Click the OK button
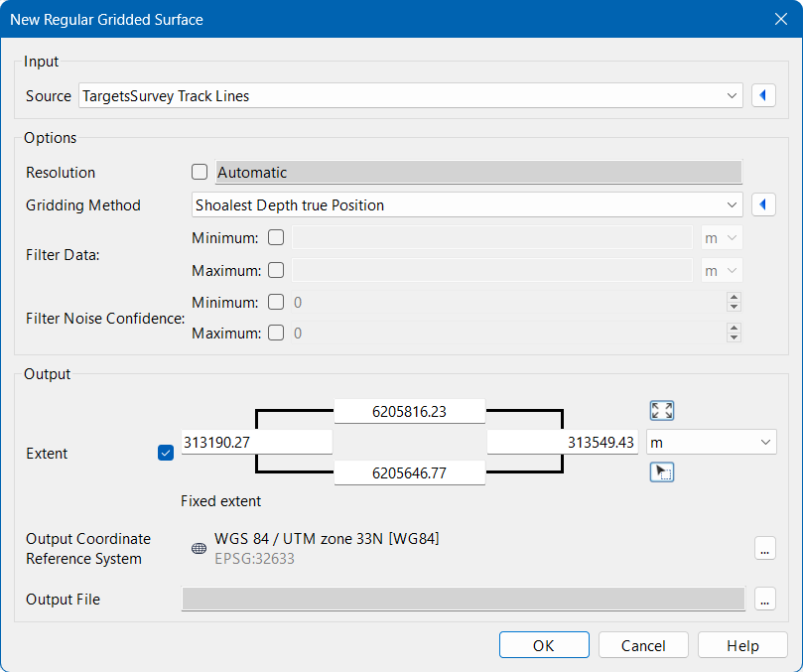803x672 pixels. point(544,645)
